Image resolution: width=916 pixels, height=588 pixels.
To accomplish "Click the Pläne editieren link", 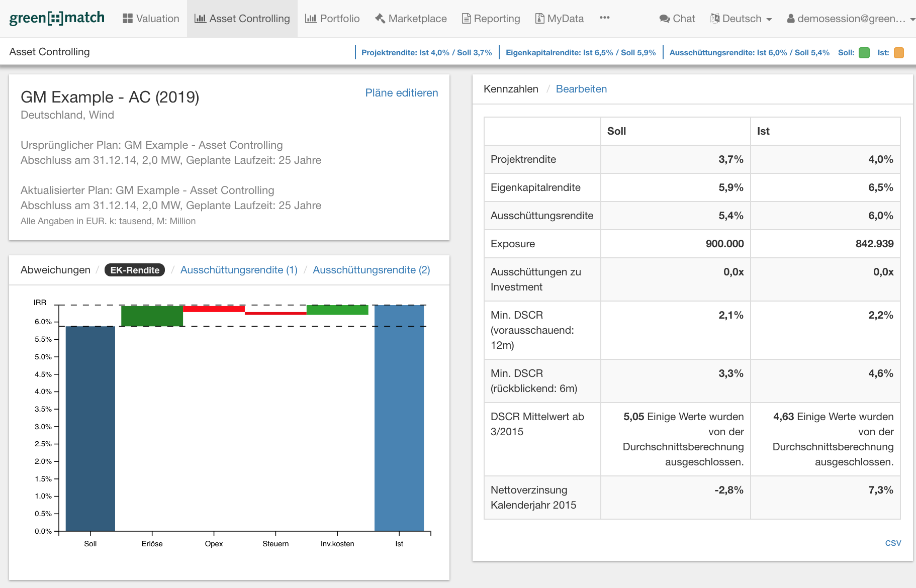I will pos(401,93).
